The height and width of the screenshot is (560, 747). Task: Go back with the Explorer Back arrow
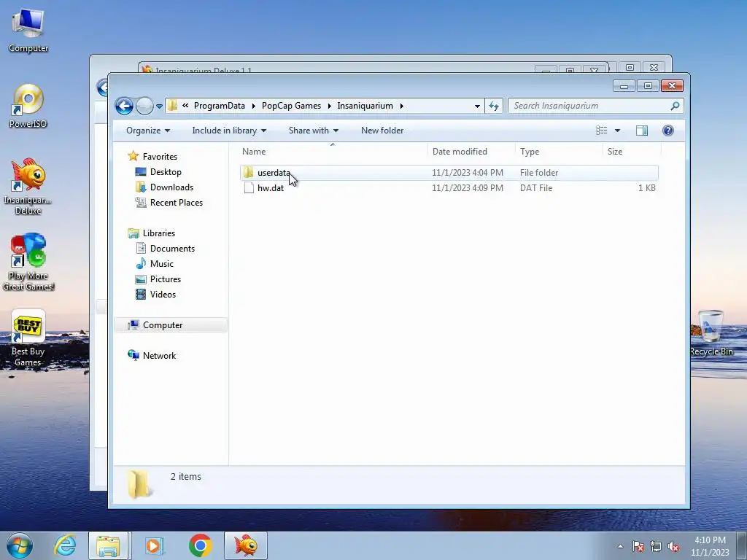(x=124, y=106)
